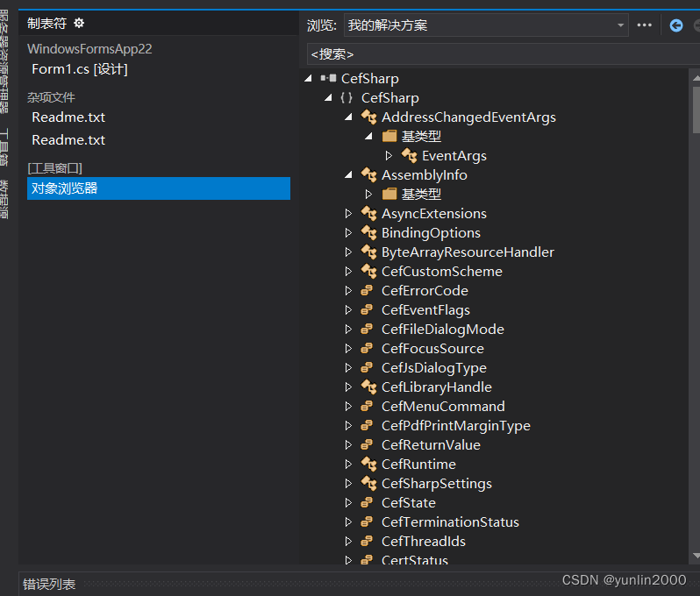Select the CefFocusSource text label
This screenshot has height=596, width=700.
tap(432, 348)
